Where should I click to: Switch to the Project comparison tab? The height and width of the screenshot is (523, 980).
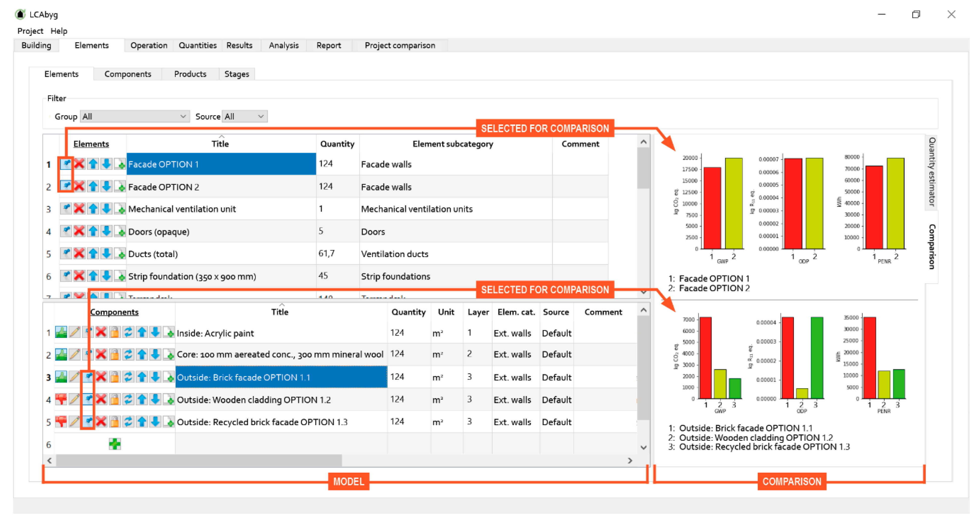[x=399, y=45]
